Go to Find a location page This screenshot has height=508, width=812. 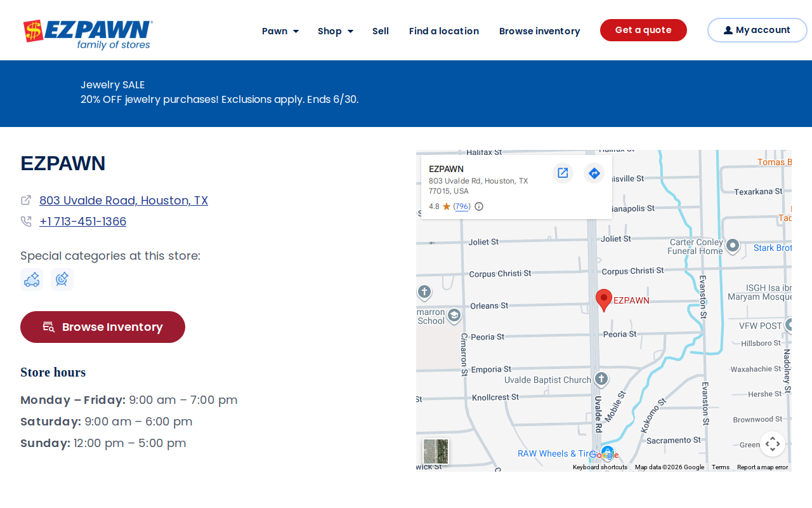tap(444, 31)
